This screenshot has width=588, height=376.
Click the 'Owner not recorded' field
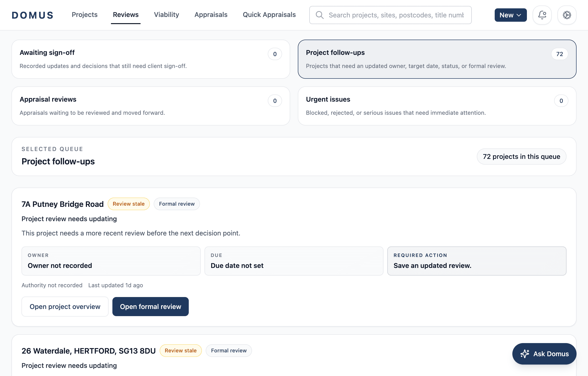click(111, 261)
